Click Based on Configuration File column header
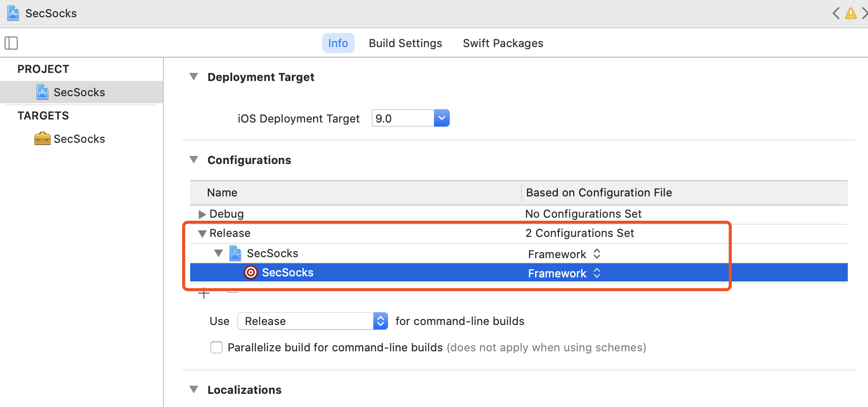Image resolution: width=868 pixels, height=407 pixels. coord(599,192)
